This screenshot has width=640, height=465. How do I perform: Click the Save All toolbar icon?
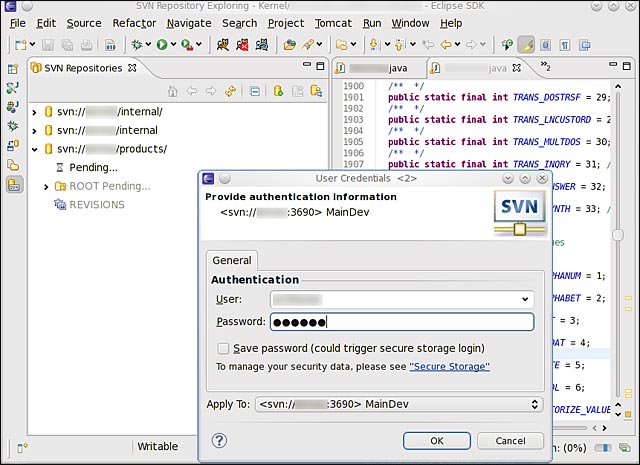(67, 45)
